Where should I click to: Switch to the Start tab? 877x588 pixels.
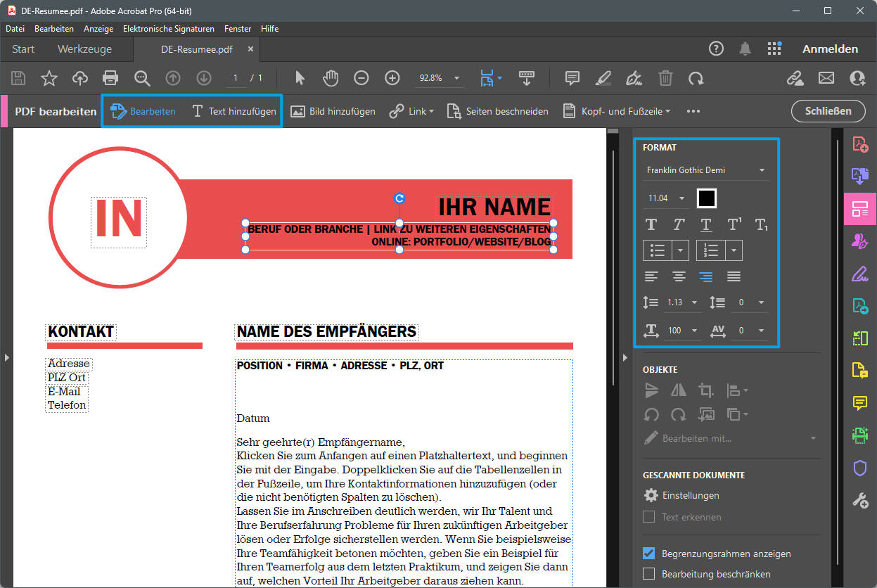(x=23, y=49)
